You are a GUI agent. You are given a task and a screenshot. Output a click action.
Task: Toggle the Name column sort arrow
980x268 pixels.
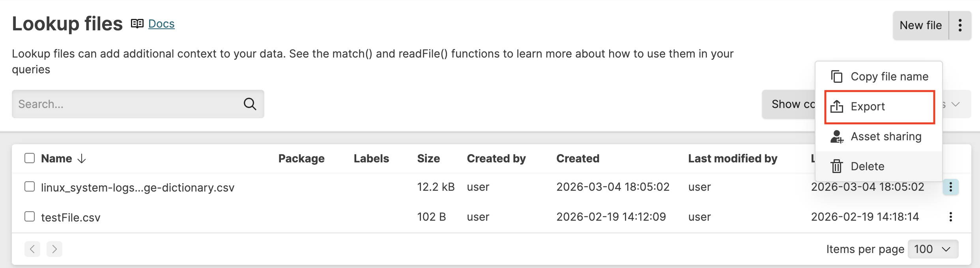[81, 158]
